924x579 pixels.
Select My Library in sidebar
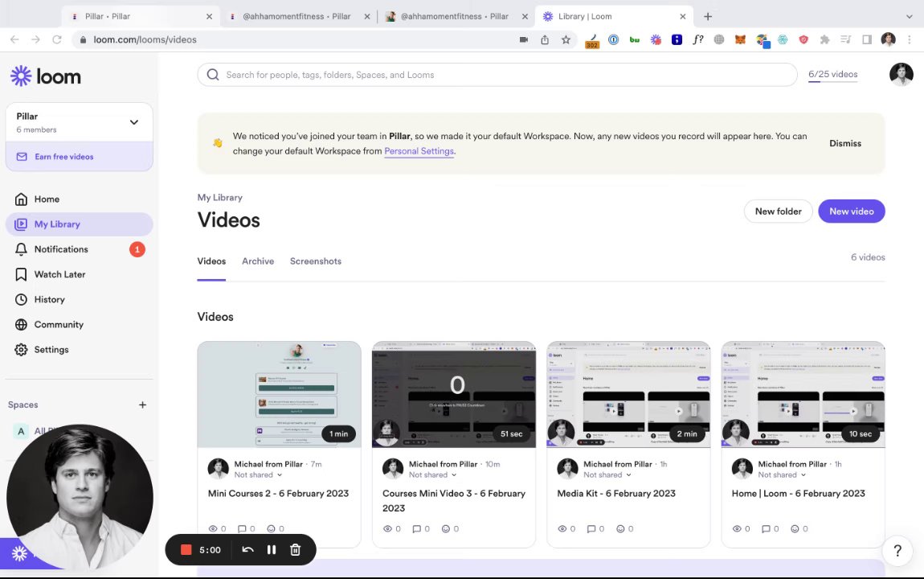(79, 224)
